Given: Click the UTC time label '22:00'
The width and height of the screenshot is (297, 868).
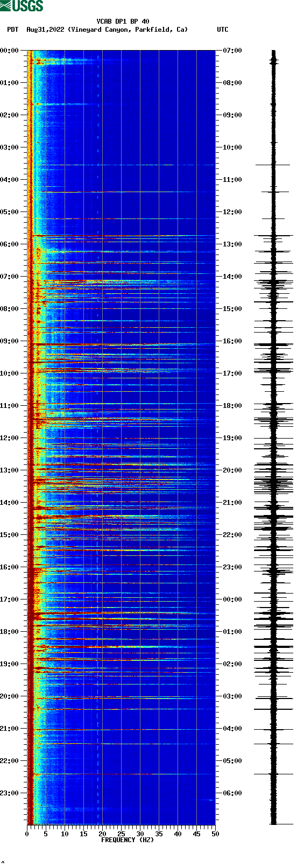Looking at the screenshot, I should (232, 535).
